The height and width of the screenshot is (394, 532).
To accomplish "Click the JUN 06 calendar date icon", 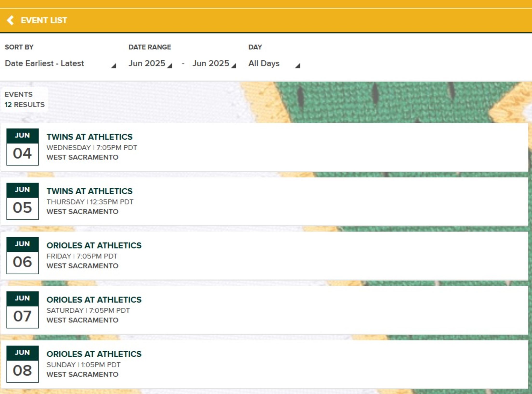I will pyautogui.click(x=22, y=256).
